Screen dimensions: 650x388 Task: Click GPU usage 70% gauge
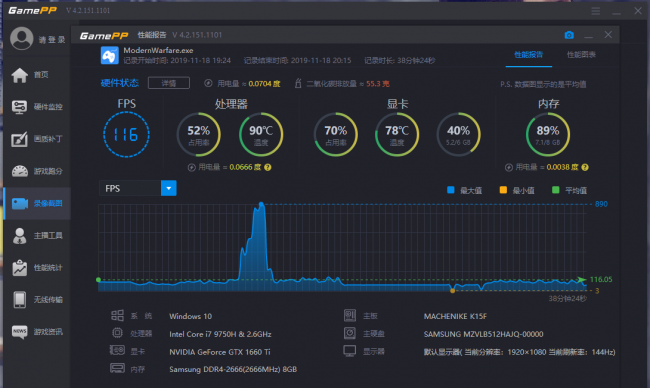pos(336,135)
